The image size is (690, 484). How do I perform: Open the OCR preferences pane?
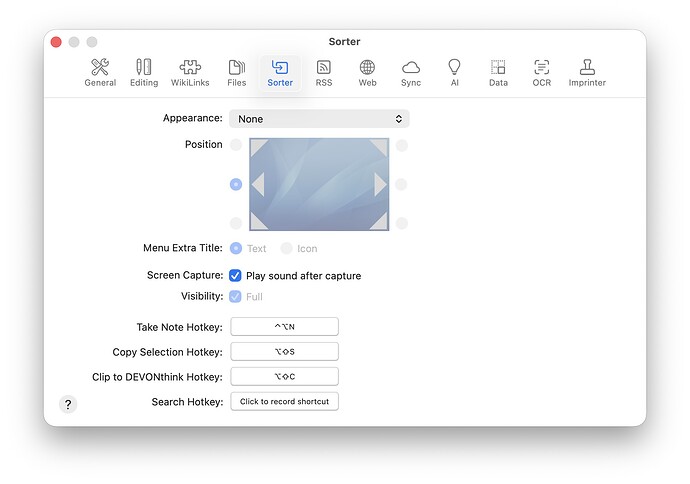(542, 73)
